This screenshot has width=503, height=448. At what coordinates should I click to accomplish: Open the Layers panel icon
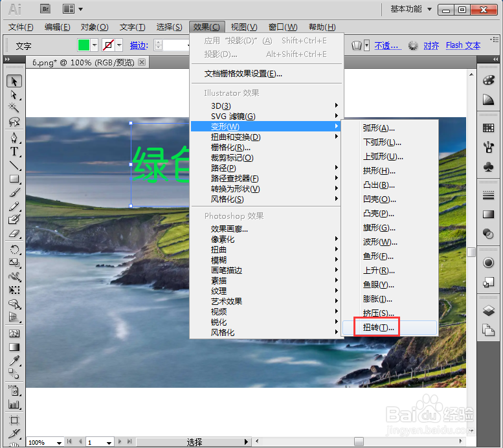point(489,311)
